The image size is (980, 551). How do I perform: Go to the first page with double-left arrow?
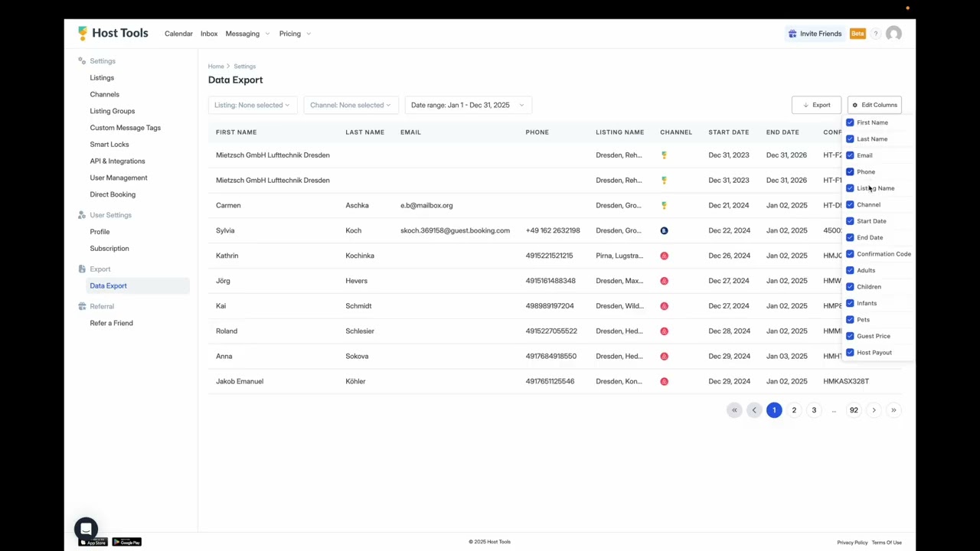click(734, 410)
